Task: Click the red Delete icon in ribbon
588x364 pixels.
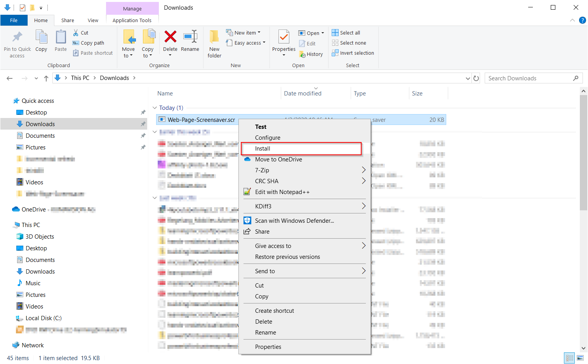Action: tap(170, 37)
